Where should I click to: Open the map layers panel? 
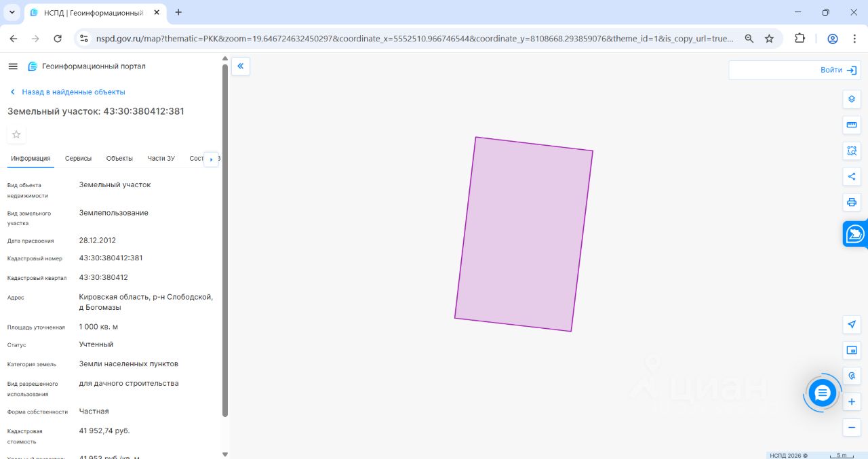852,99
